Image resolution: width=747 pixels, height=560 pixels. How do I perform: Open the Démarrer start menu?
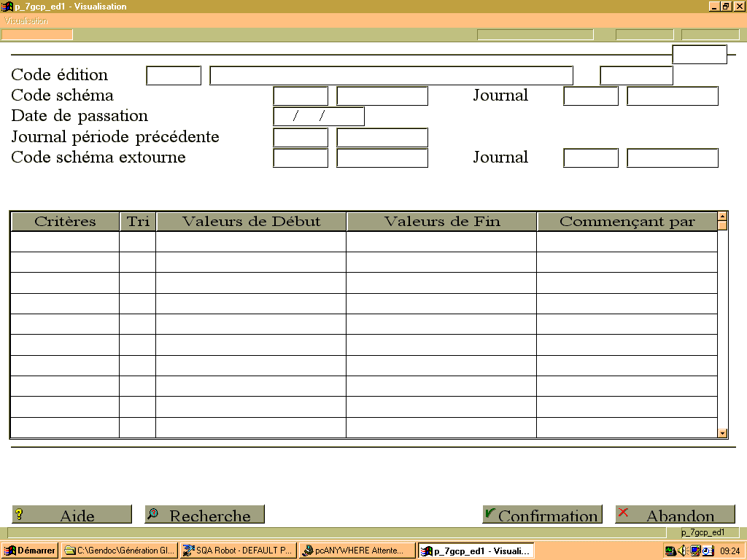tap(29, 551)
